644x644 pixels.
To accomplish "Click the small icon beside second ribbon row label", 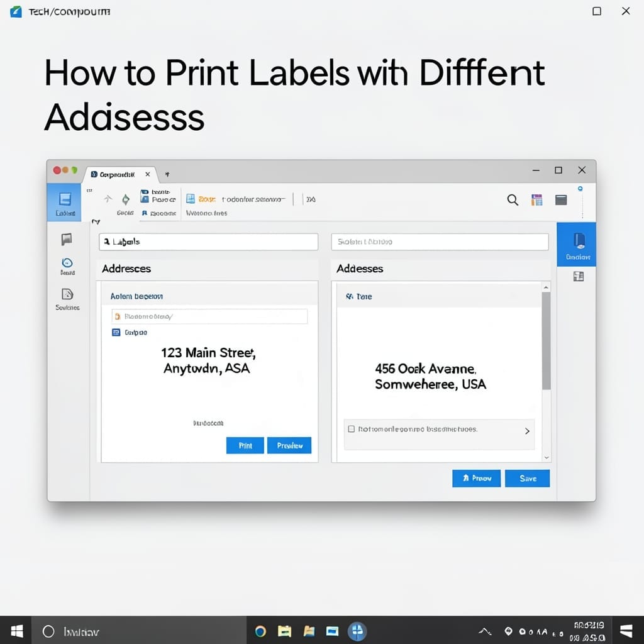I will (145, 213).
